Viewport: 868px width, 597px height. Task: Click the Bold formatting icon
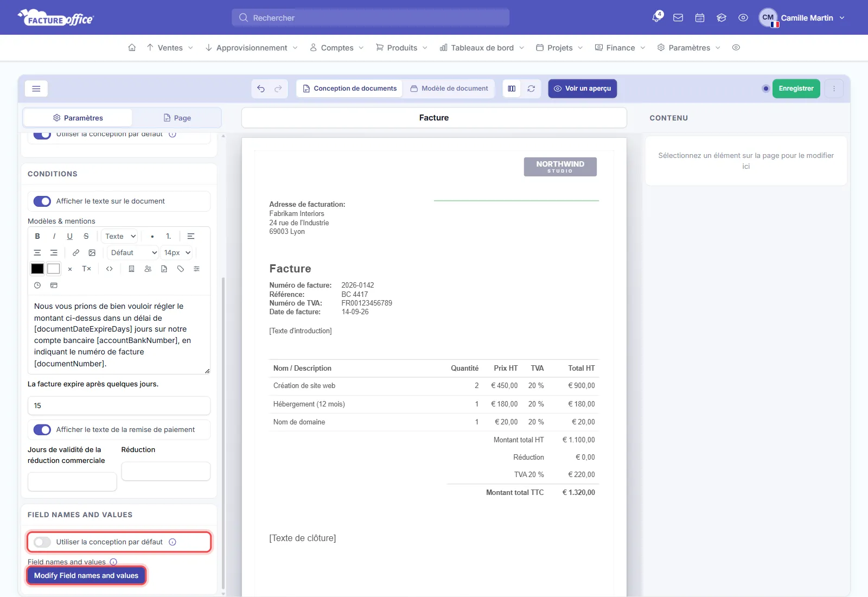pos(37,236)
